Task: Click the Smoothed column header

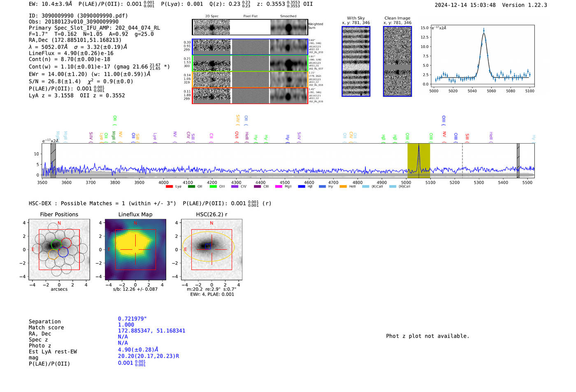Action: pos(288,16)
